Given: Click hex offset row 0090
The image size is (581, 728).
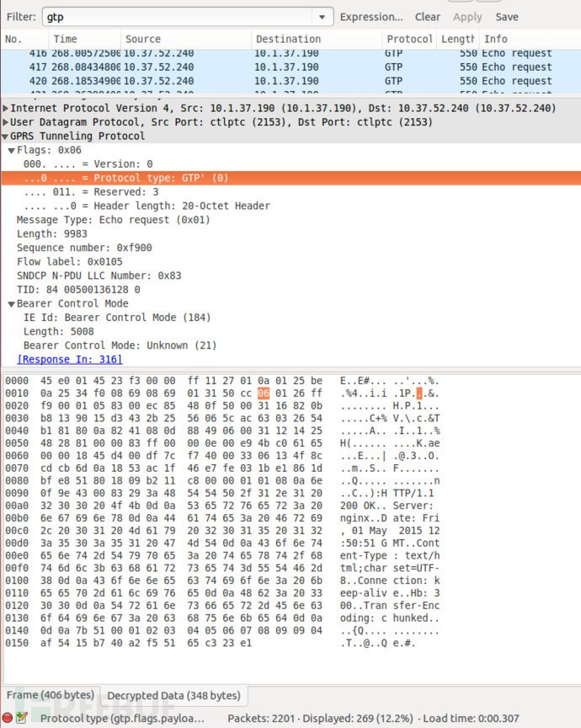Looking at the screenshot, I should pyautogui.click(x=17, y=493).
